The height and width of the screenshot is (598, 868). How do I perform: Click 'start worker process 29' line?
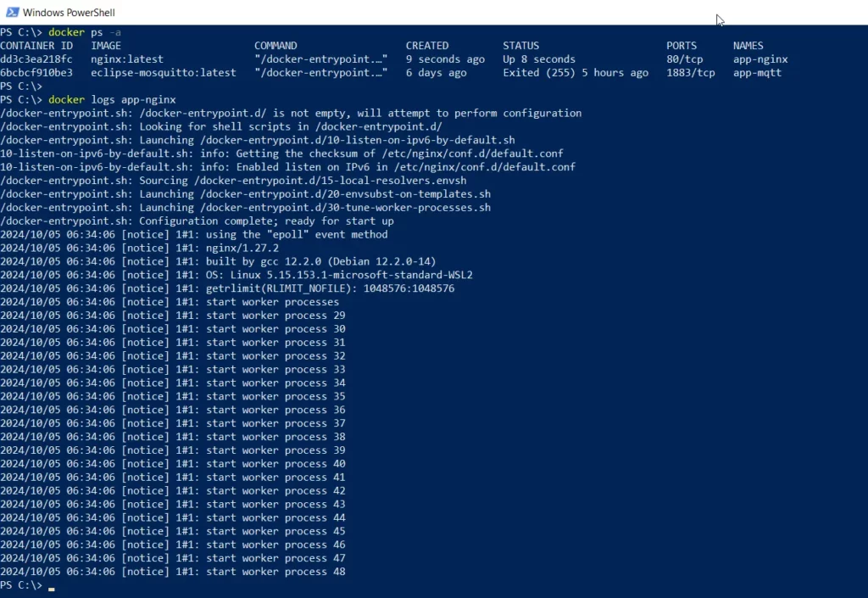(173, 315)
